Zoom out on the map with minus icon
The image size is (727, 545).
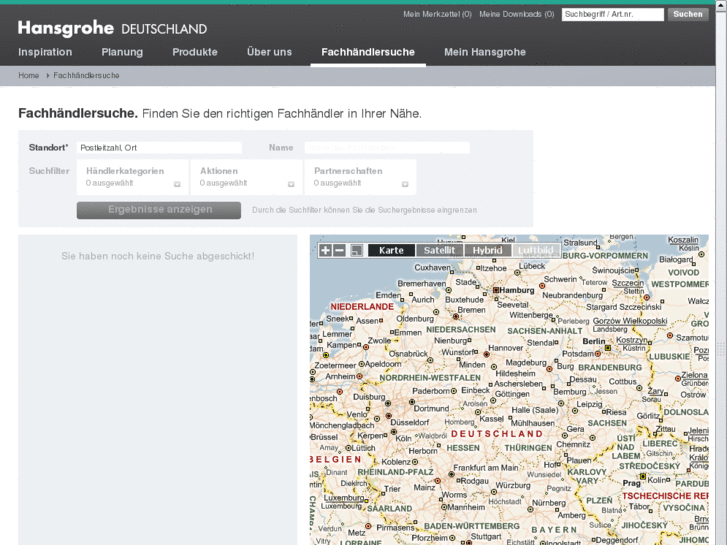click(x=339, y=250)
